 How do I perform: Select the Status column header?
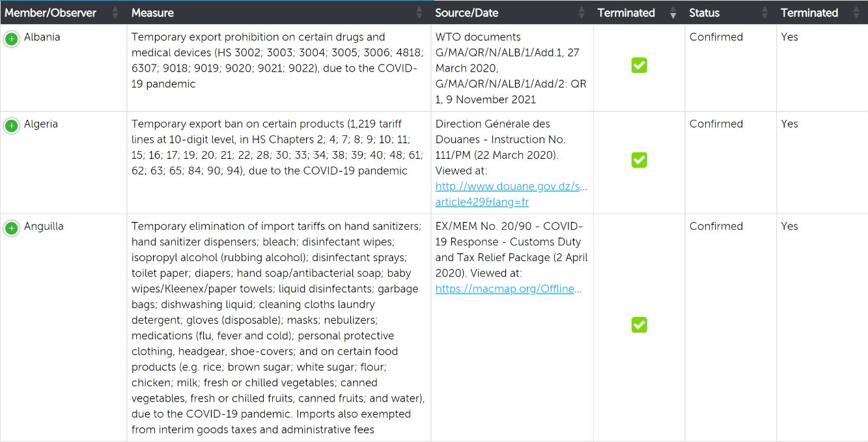coord(731,12)
